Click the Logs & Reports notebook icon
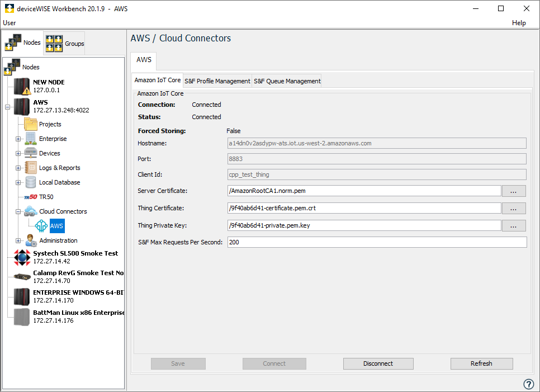Viewport: 540px width, 392px height. [x=31, y=168]
